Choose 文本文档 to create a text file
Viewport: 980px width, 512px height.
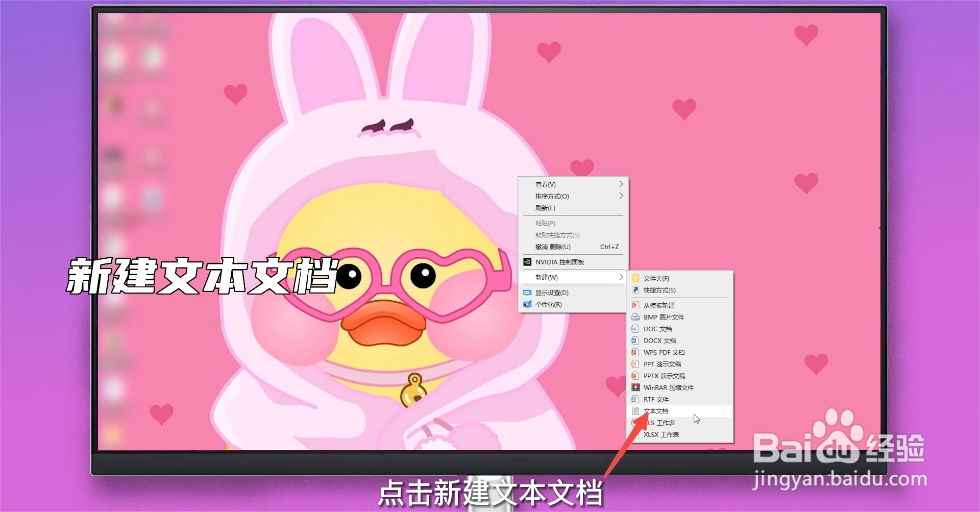680,411
